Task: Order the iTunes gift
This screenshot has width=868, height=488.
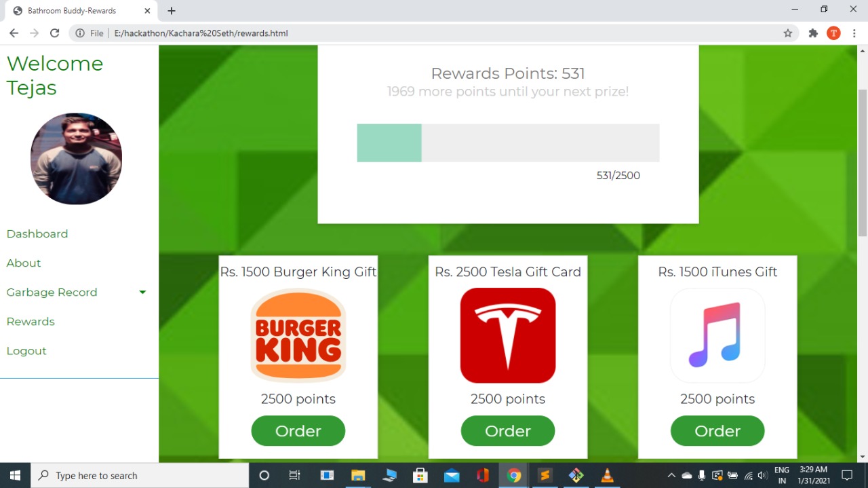Action: tap(717, 431)
